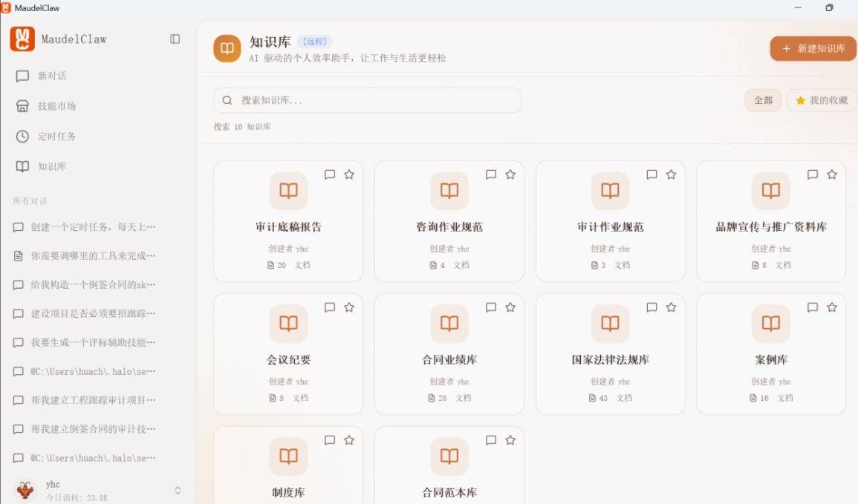Go to 定时任务 in the sidebar
Viewport: 858px width, 504px height.
56,137
